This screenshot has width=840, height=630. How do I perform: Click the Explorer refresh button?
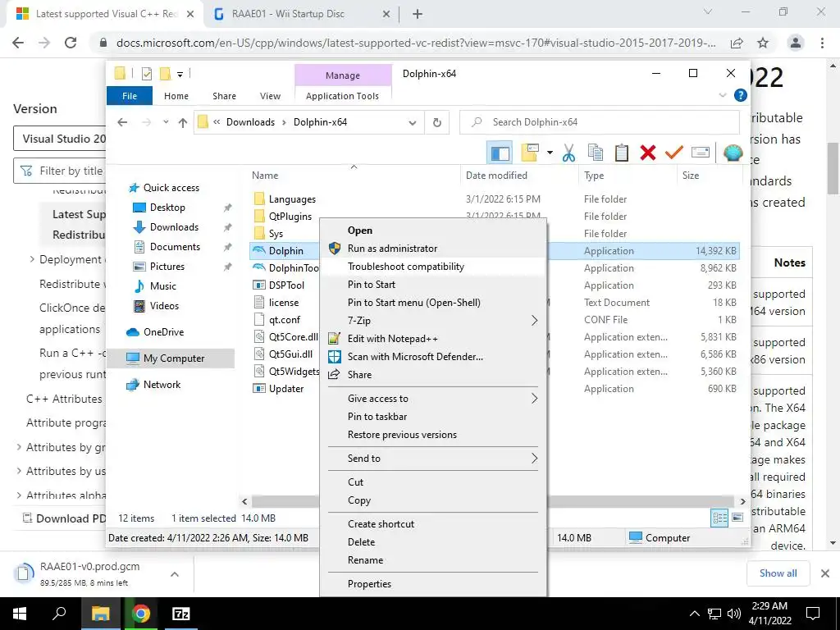coord(437,122)
